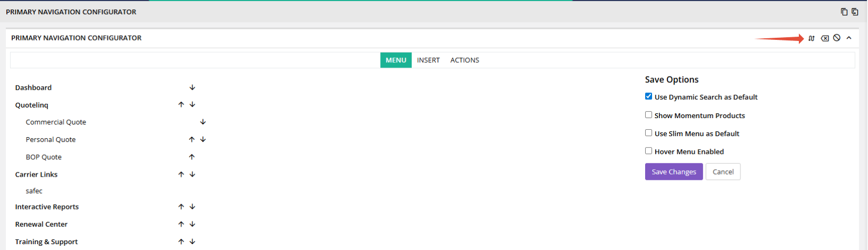Screen dimensions: 868x250
Task: Move Dashboard down with its arrow
Action: tap(193, 87)
